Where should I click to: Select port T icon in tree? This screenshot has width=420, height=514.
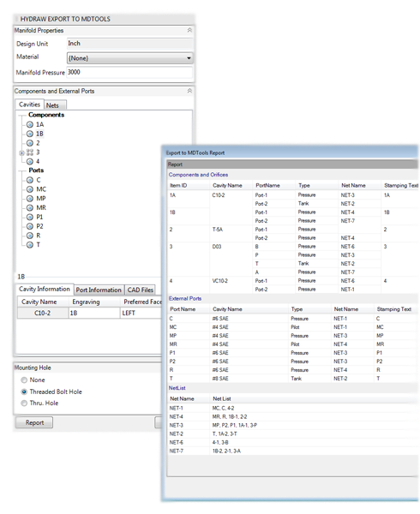[30, 244]
